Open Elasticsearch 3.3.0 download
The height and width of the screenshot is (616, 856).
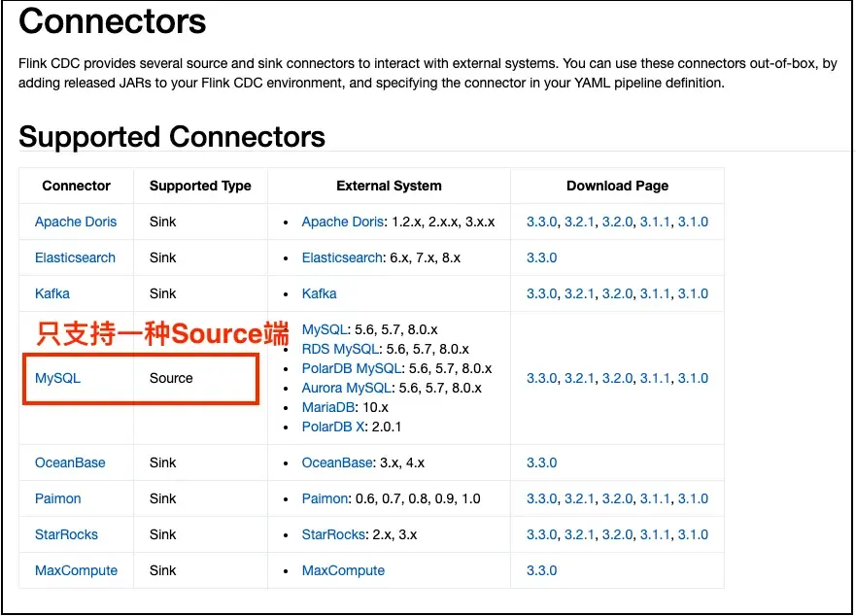(x=541, y=257)
